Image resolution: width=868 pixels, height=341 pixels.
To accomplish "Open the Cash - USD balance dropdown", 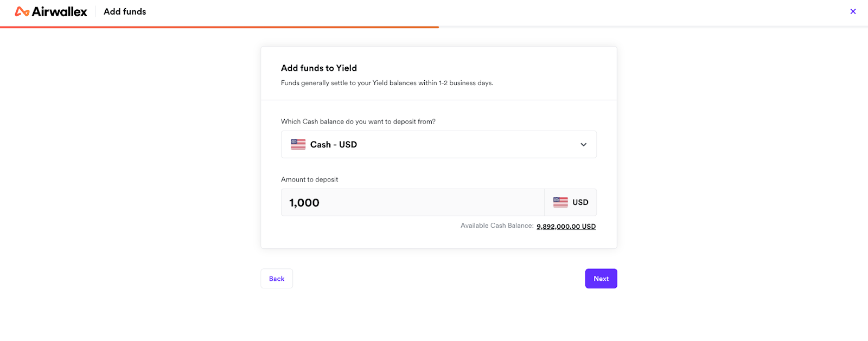I will [439, 144].
